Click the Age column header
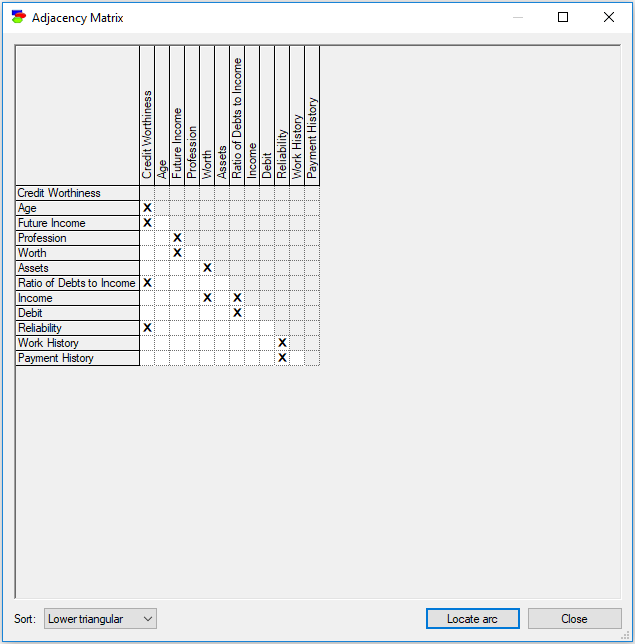Viewport: 635px width, 644px height. tap(162, 115)
